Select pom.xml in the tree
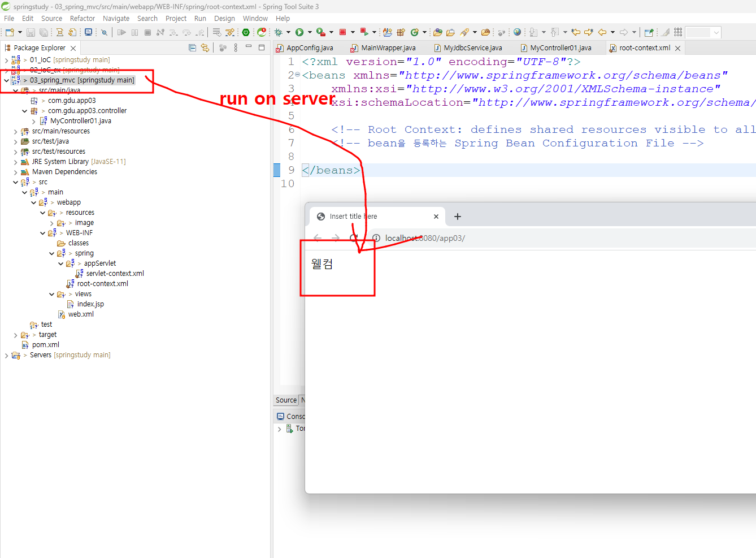Viewport: 756px width, 558px height. tap(45, 345)
